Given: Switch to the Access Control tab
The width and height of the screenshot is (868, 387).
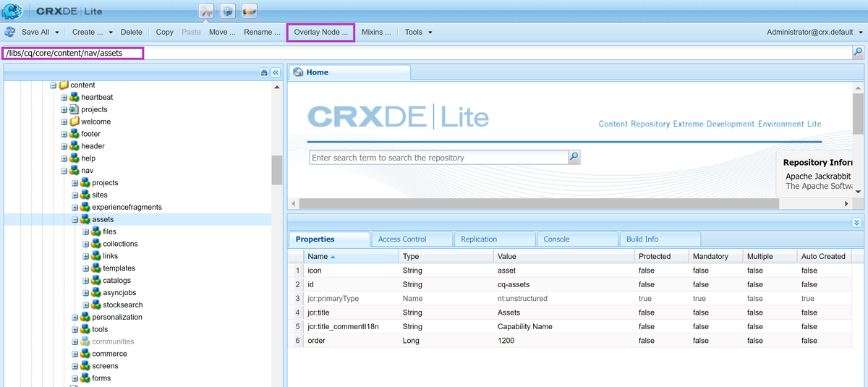Looking at the screenshot, I should pyautogui.click(x=411, y=239).
